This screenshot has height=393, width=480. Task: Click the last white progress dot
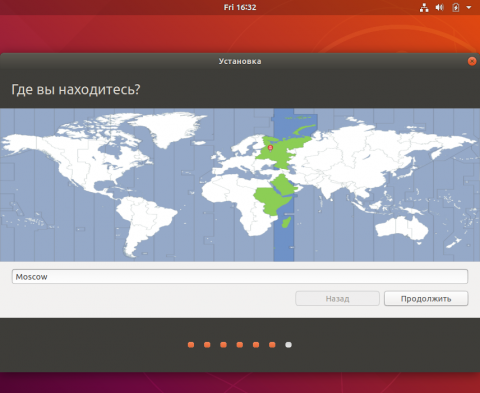coord(289,345)
